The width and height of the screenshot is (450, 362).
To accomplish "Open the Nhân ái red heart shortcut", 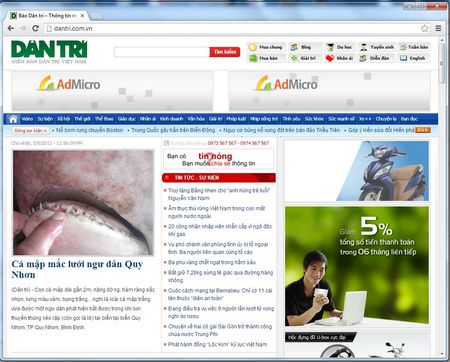I will 339,58.
